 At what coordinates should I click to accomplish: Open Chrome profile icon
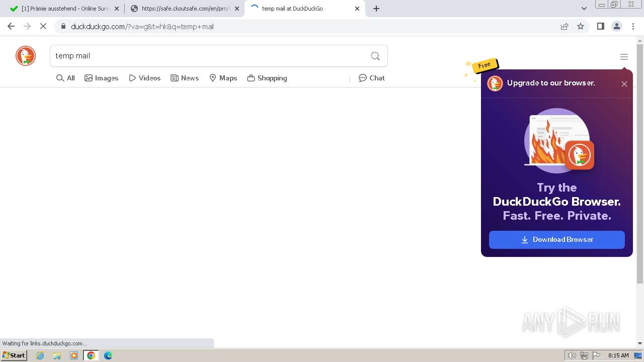[x=617, y=26]
